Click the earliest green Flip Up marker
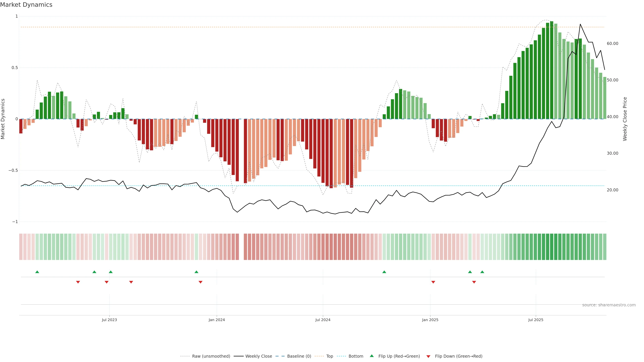This screenshot has height=362, width=644. [37, 272]
